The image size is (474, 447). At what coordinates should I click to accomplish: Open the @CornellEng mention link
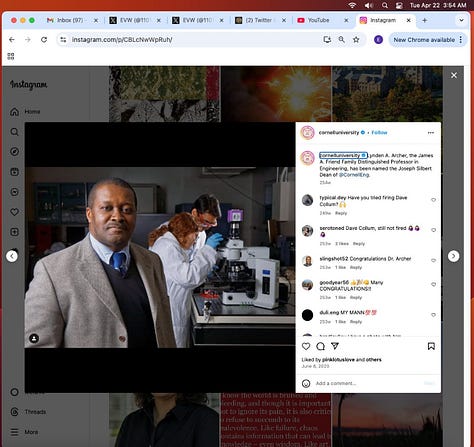[x=354, y=175]
